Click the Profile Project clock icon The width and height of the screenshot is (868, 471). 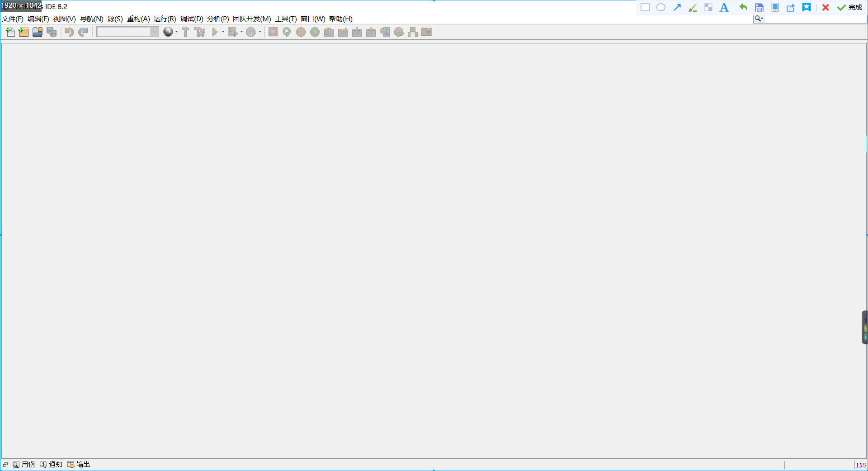[x=251, y=32]
